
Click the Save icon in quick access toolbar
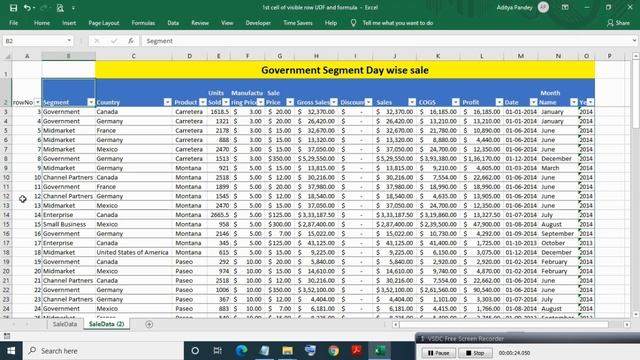click(13, 8)
